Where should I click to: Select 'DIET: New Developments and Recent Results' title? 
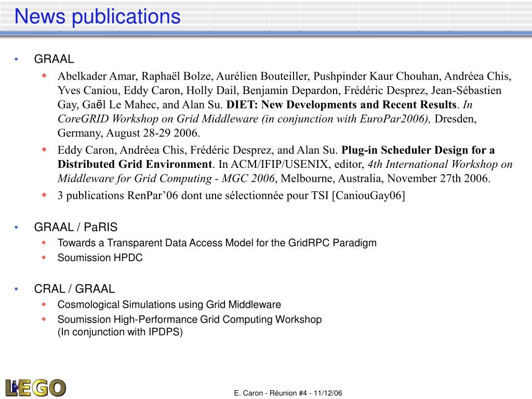click(x=341, y=104)
